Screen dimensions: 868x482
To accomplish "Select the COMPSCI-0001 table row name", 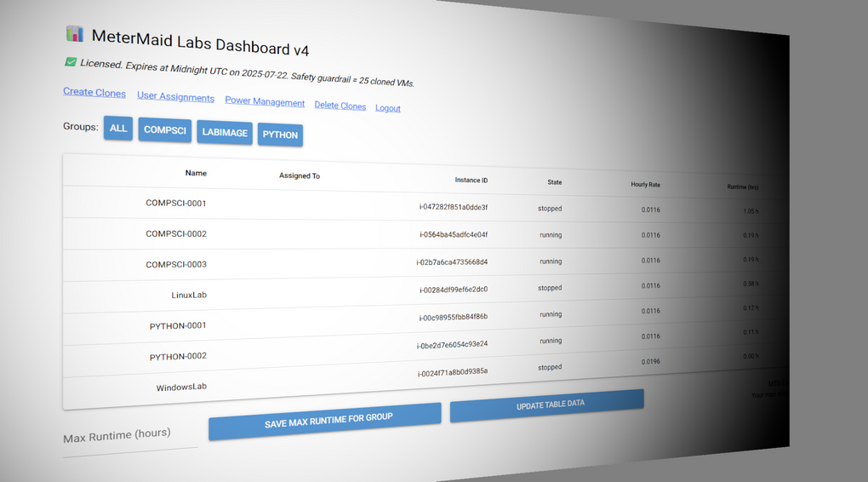I will click(x=176, y=204).
